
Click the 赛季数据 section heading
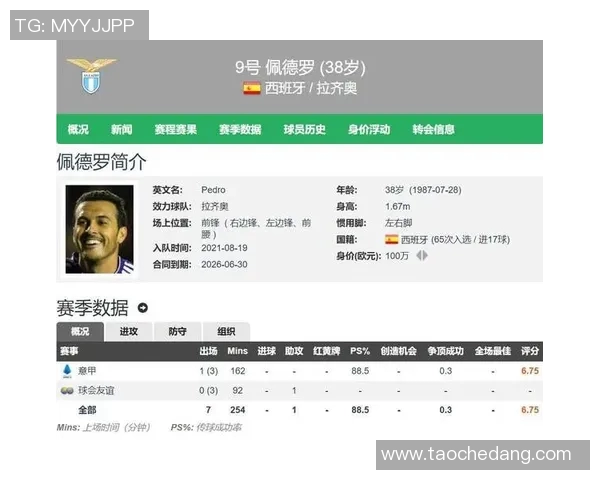(93, 308)
